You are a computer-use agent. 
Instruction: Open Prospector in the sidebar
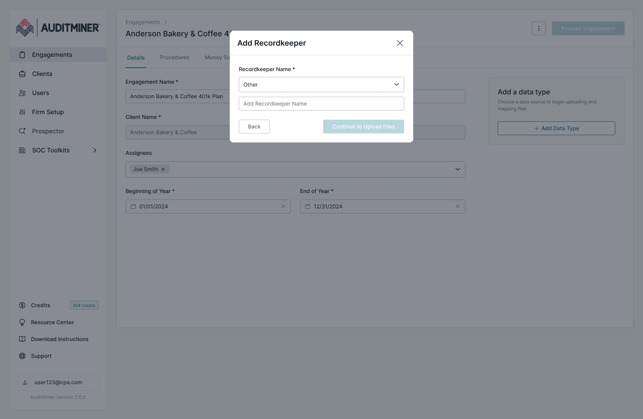[47, 131]
